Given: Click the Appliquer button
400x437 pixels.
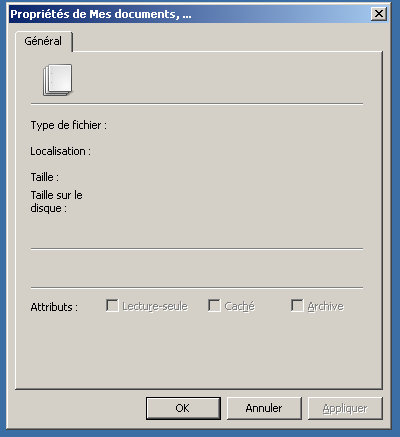Looking at the screenshot, I should tap(345, 408).
